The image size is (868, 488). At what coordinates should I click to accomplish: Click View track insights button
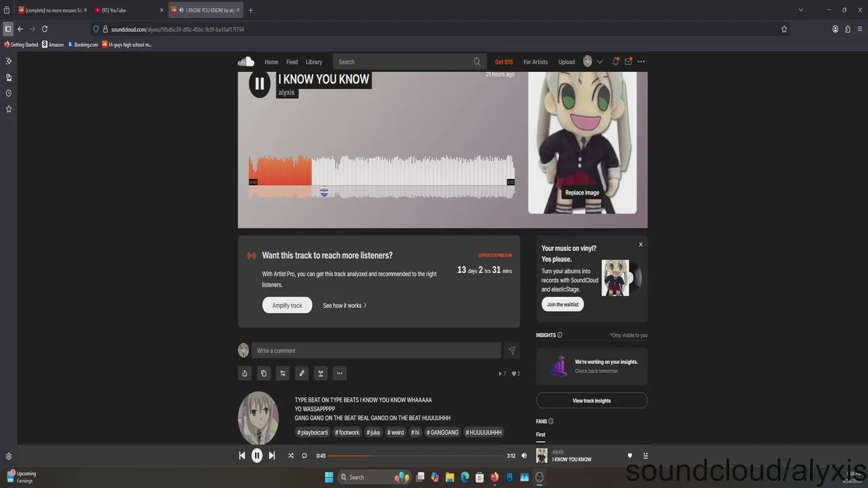tap(591, 401)
